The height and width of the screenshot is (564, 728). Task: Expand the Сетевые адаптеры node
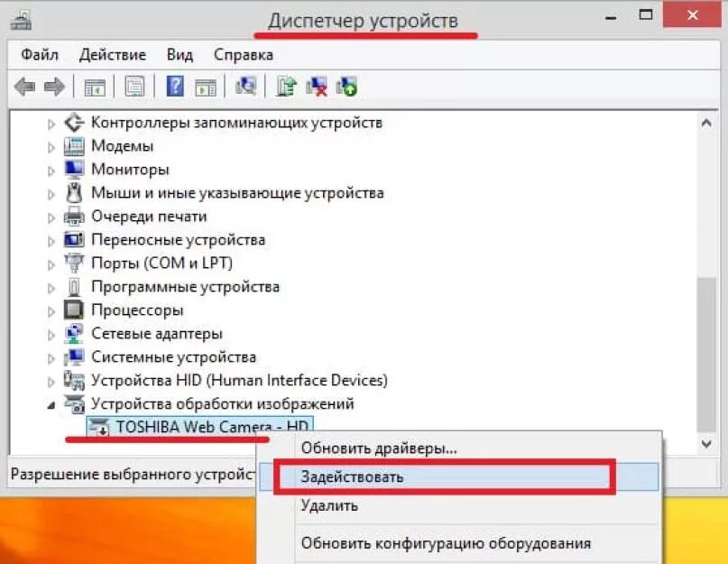pyautogui.click(x=51, y=335)
